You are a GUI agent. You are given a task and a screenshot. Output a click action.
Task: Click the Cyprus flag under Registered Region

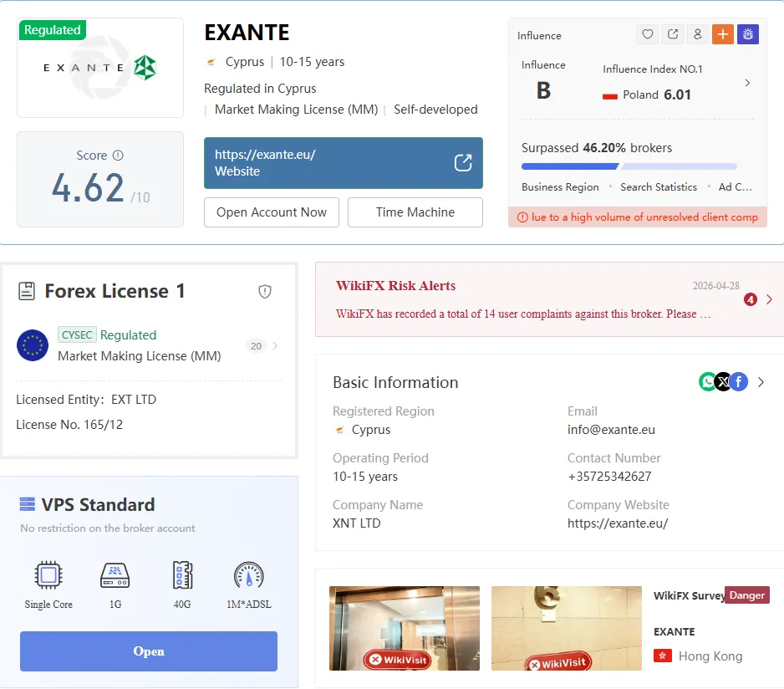(x=339, y=429)
